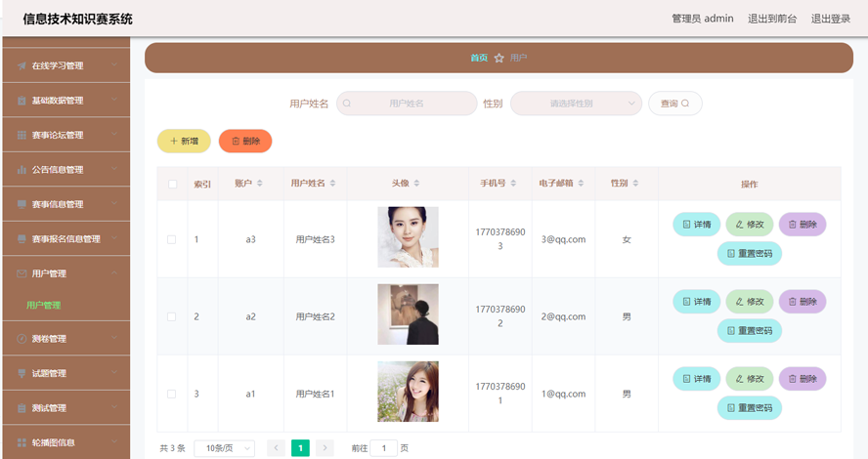Click 修改 for user a2
Viewport: 868px width, 459px height.
click(x=750, y=302)
